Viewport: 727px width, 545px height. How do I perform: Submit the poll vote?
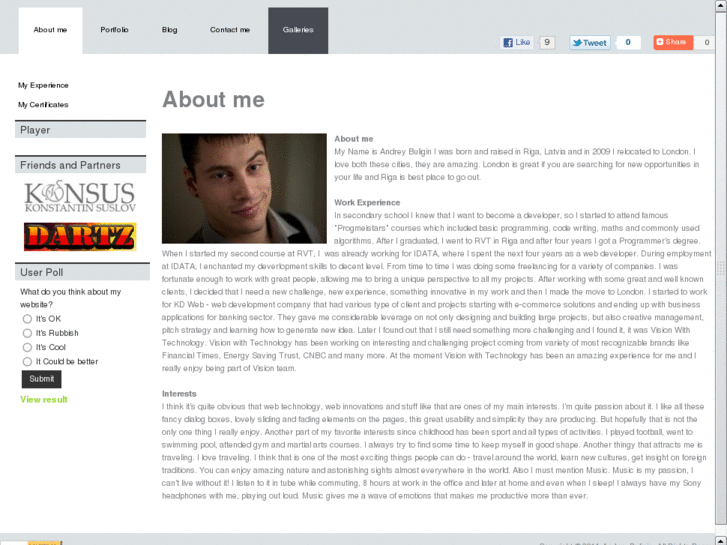[41, 379]
